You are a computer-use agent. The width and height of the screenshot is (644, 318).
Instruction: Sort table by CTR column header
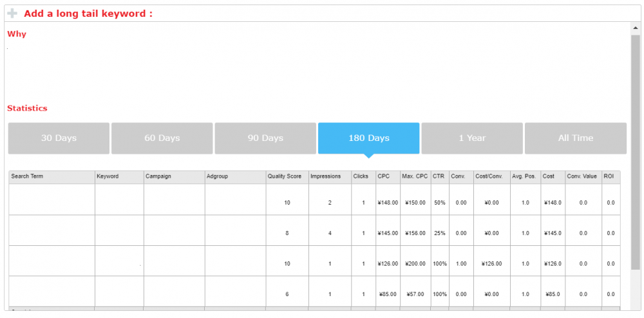coord(439,176)
